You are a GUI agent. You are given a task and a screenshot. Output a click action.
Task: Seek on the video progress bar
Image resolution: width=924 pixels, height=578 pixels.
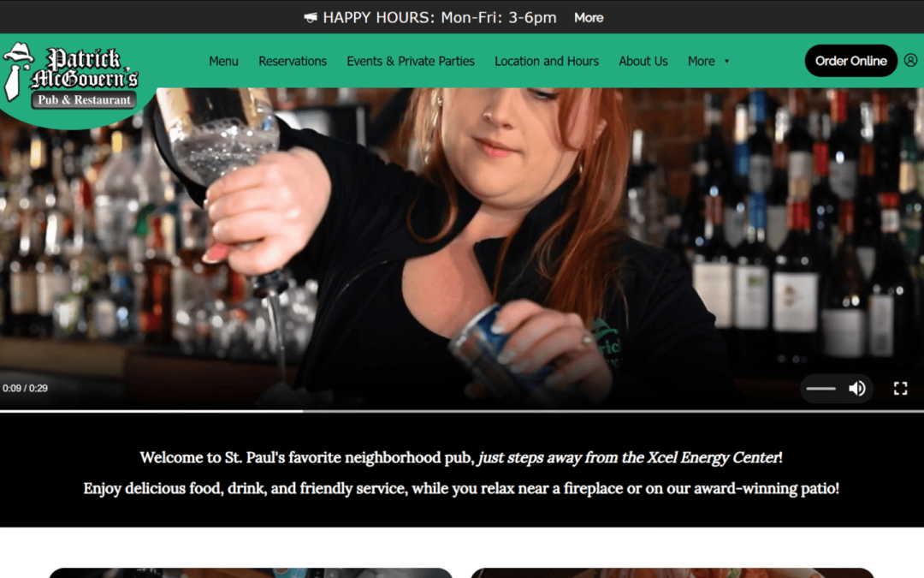[462, 410]
